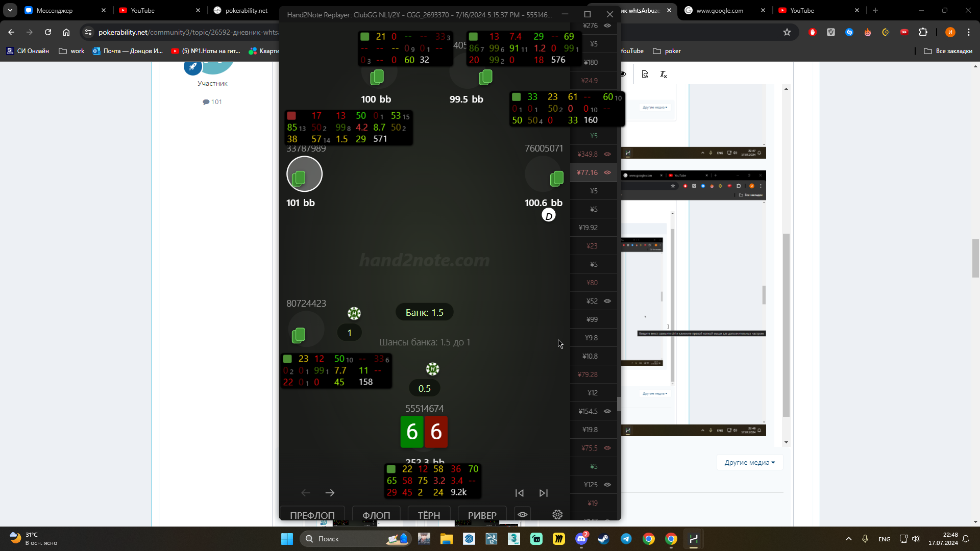980x551 pixels.
Task: Open the browser tab search chevron
Action: 10,10
